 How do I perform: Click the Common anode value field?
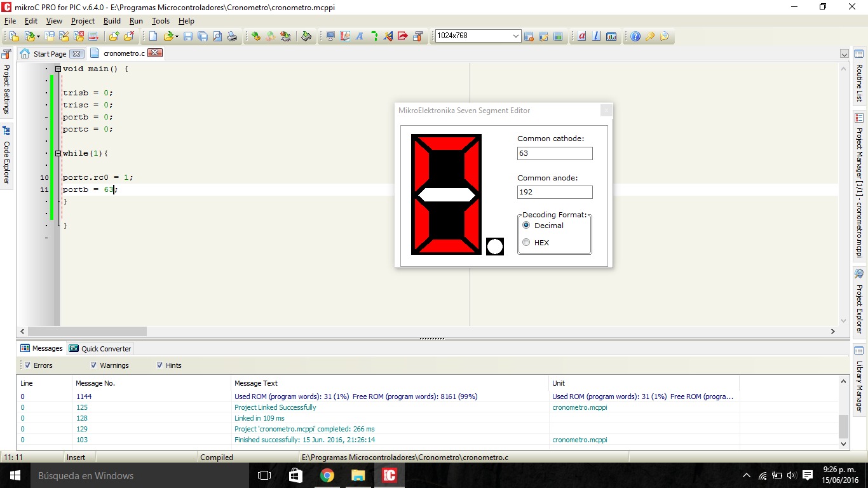pos(555,192)
